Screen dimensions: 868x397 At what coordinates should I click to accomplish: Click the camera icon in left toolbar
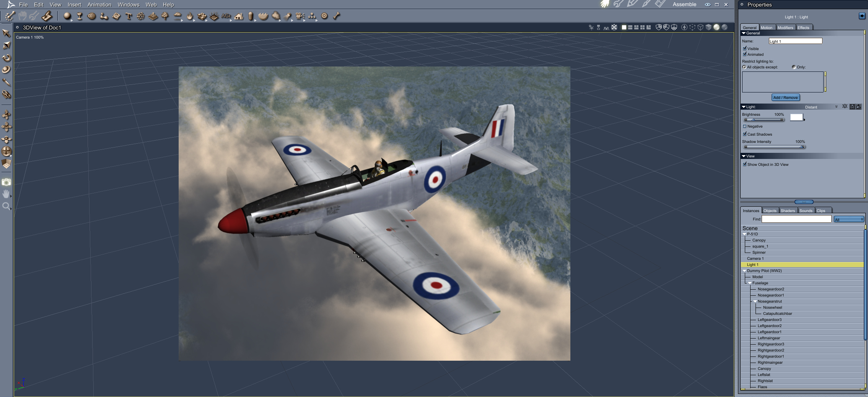click(x=6, y=182)
